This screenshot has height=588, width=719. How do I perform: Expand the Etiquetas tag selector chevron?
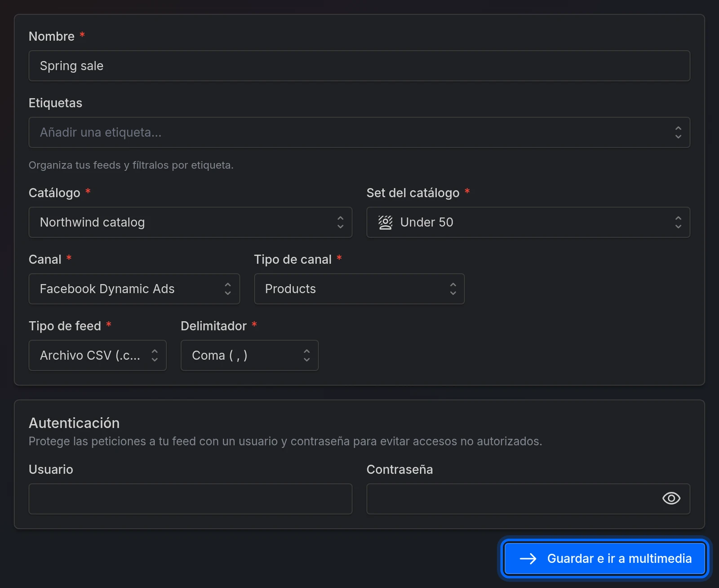[678, 132]
